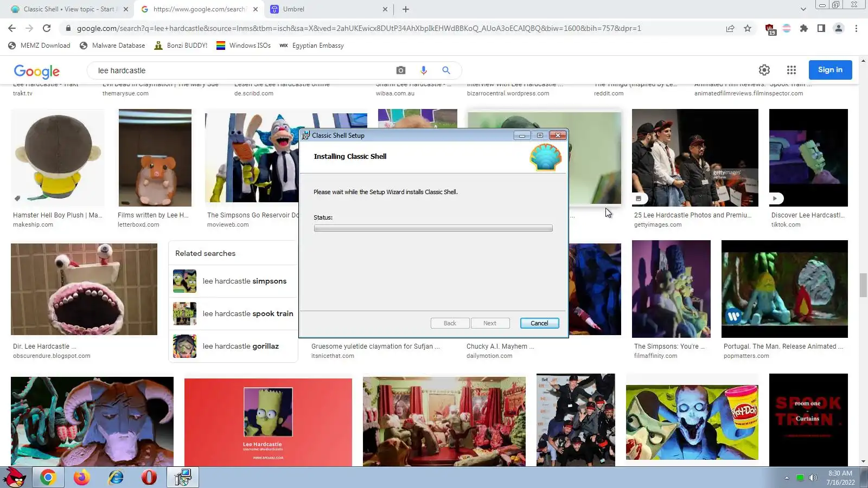Switch to the Umbrel tab
Screen dimensions: 868x488
click(329, 9)
